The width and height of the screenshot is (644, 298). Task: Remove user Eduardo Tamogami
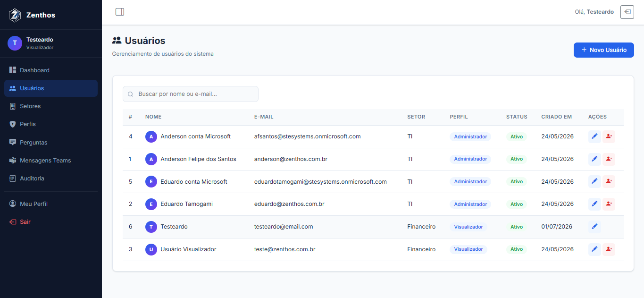point(609,204)
